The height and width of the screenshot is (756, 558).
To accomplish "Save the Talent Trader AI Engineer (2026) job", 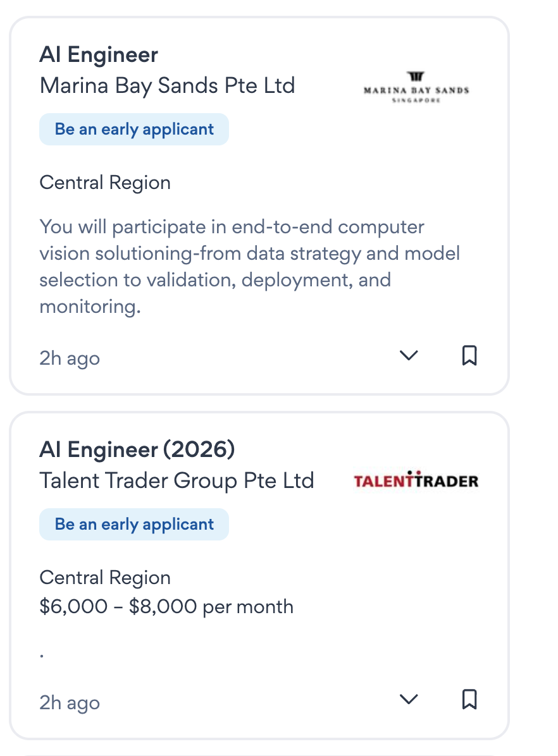I will pos(469,699).
